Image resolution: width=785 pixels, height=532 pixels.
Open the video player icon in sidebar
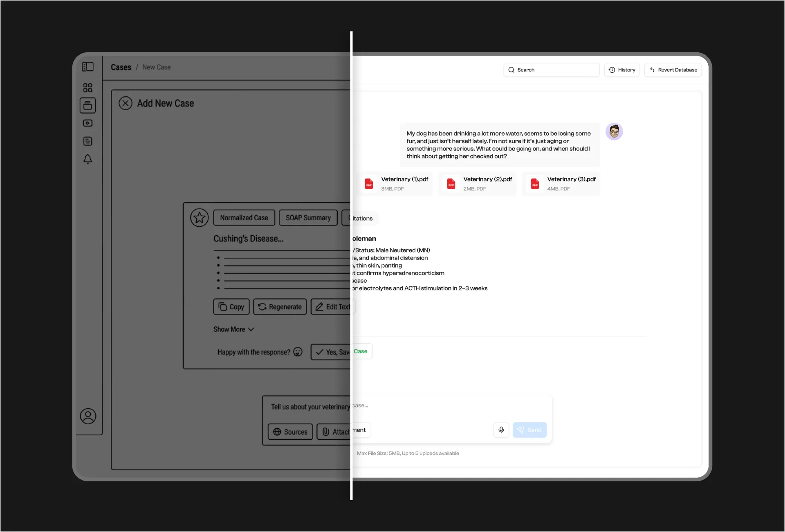(87, 123)
